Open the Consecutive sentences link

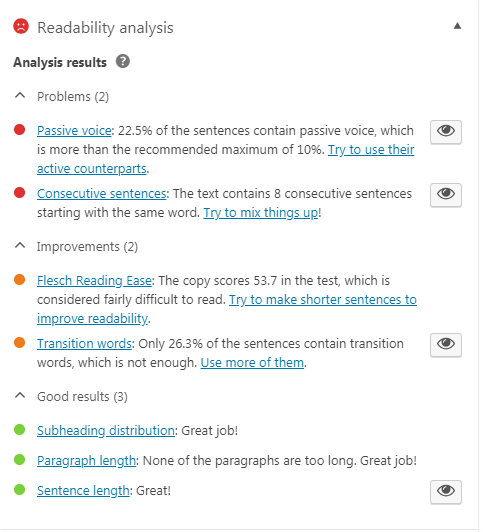101,194
